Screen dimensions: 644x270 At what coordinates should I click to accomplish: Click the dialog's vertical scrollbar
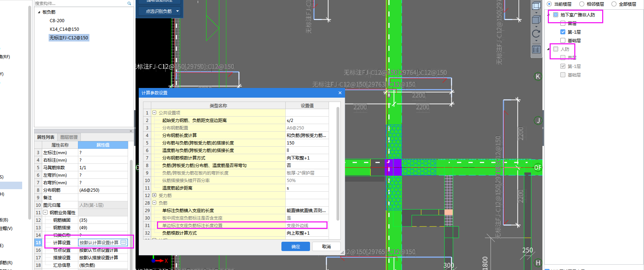tap(338, 164)
